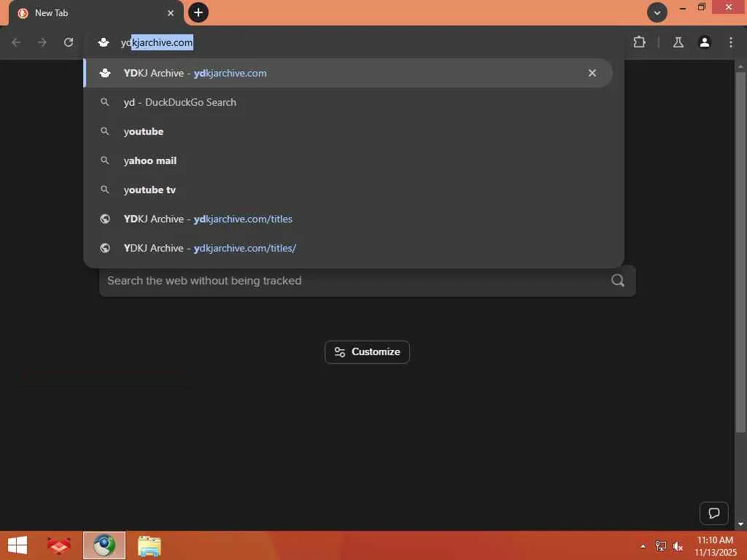Open ydkjarchive.com/titles/ suggestion with trailing slash

pyautogui.click(x=348, y=248)
